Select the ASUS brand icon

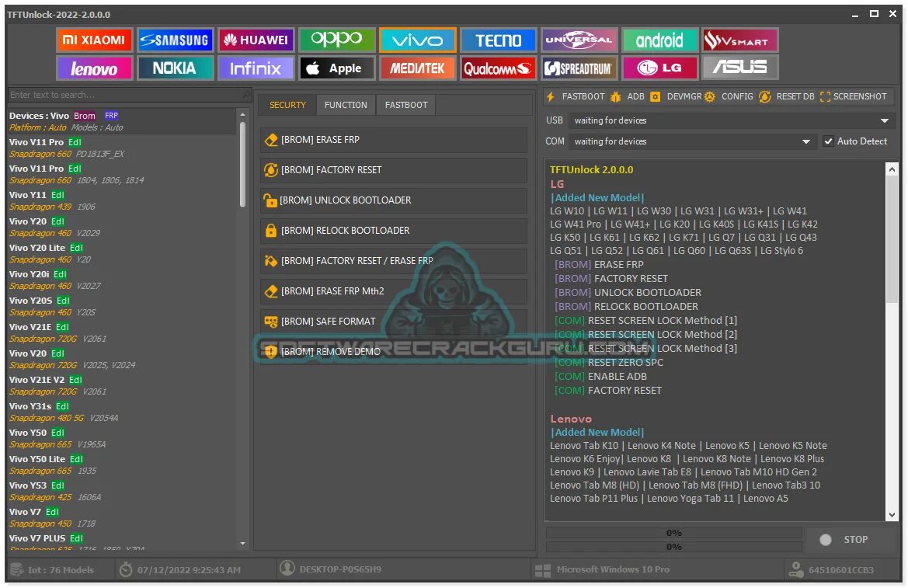740,68
